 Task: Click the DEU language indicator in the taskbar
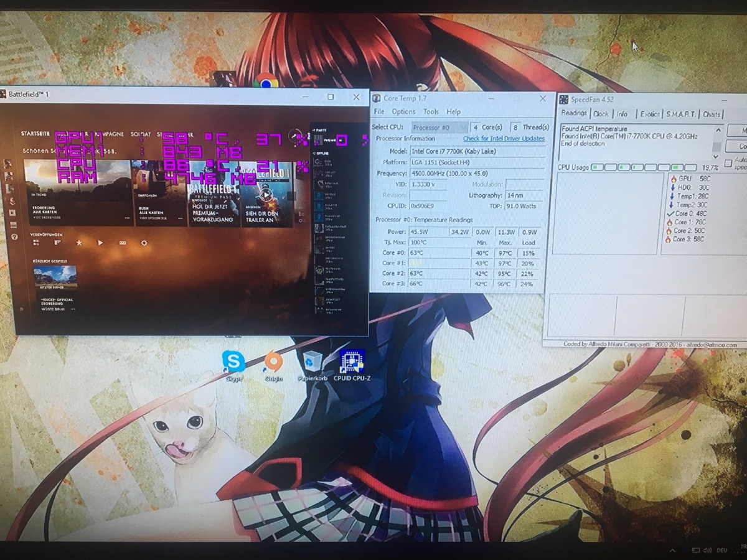point(722,550)
